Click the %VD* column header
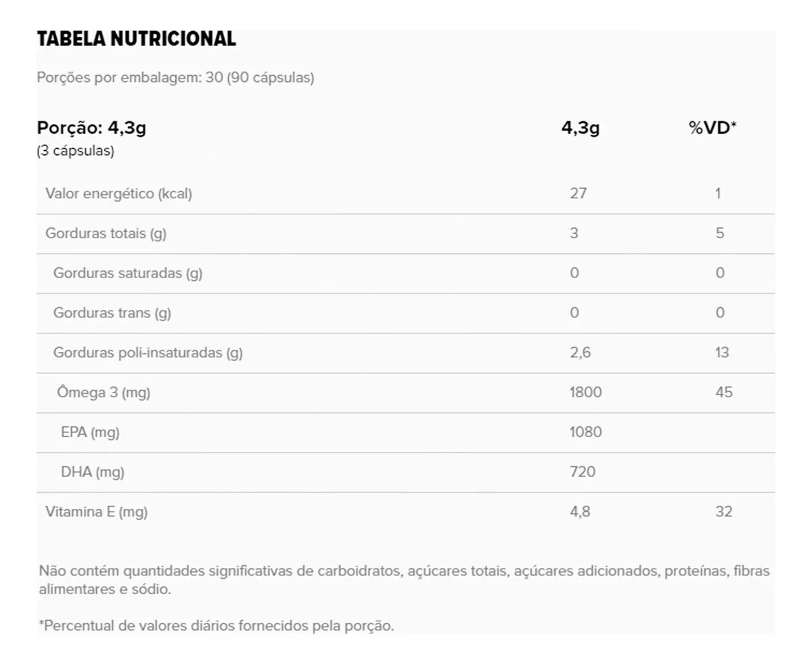Screen dimensions: 812x664 [x=713, y=128]
